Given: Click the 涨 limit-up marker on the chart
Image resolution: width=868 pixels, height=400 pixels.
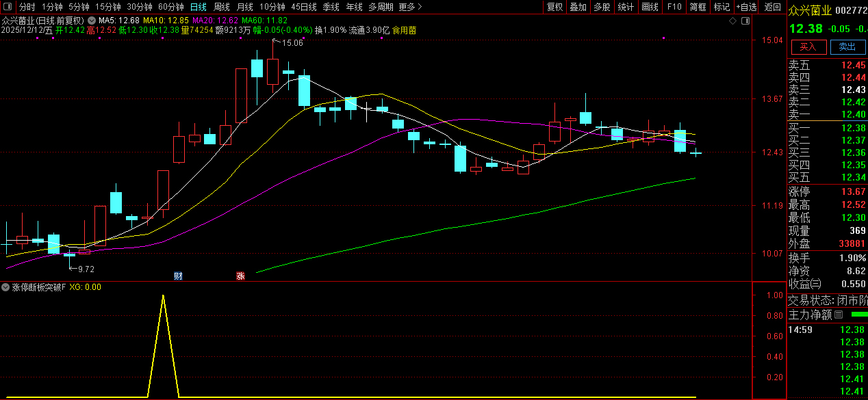Looking at the screenshot, I should [240, 276].
